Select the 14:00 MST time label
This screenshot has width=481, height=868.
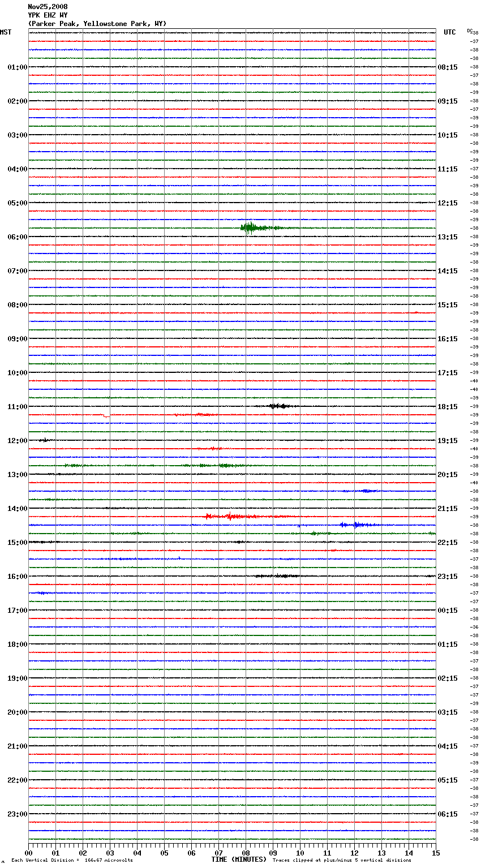click(18, 509)
